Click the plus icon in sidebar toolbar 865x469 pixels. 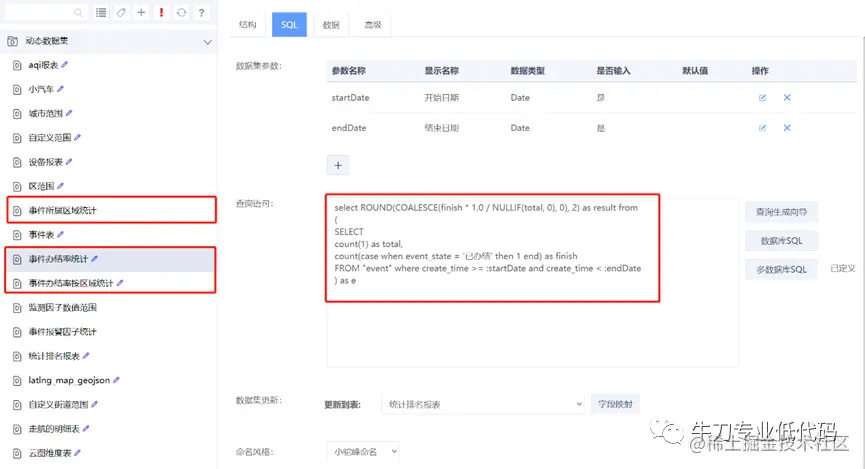click(141, 12)
